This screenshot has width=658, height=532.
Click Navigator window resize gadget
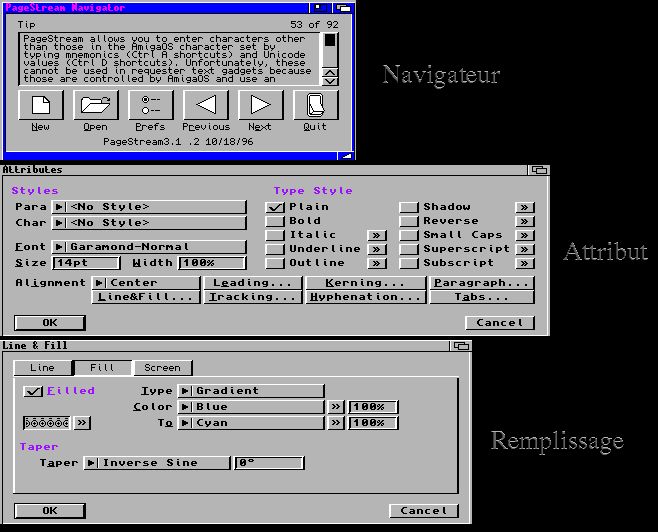point(345,156)
